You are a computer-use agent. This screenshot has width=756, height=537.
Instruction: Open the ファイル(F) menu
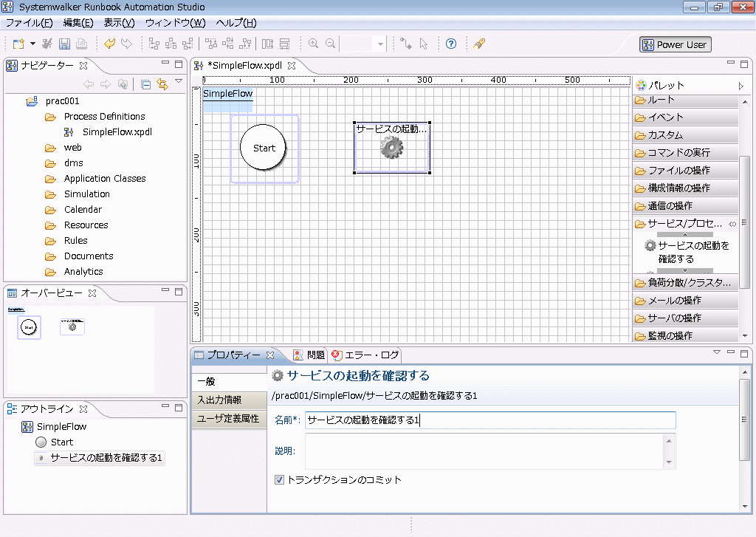[29, 23]
